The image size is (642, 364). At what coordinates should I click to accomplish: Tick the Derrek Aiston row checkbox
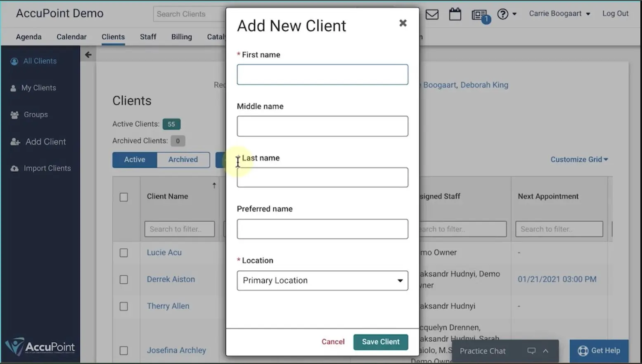pyautogui.click(x=124, y=280)
